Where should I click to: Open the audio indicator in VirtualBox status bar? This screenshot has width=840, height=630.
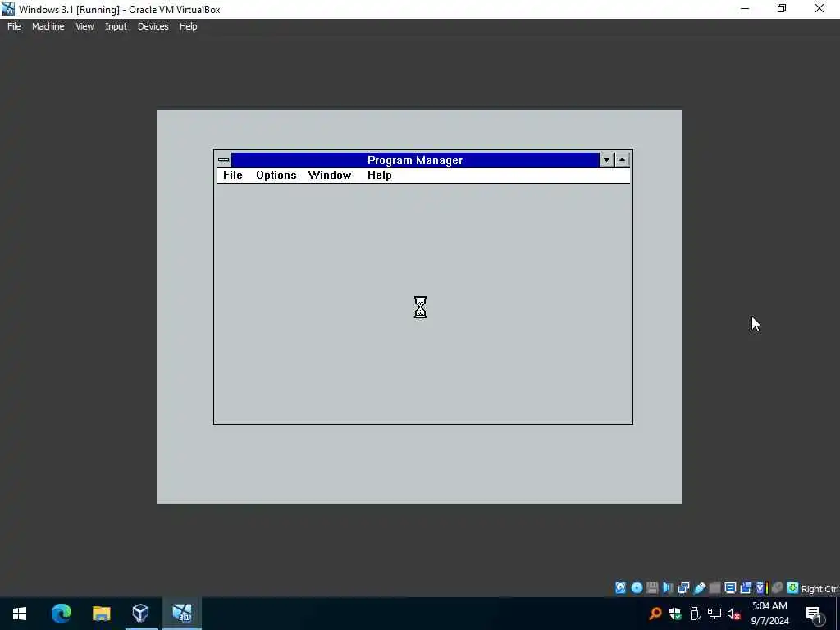[668, 587]
